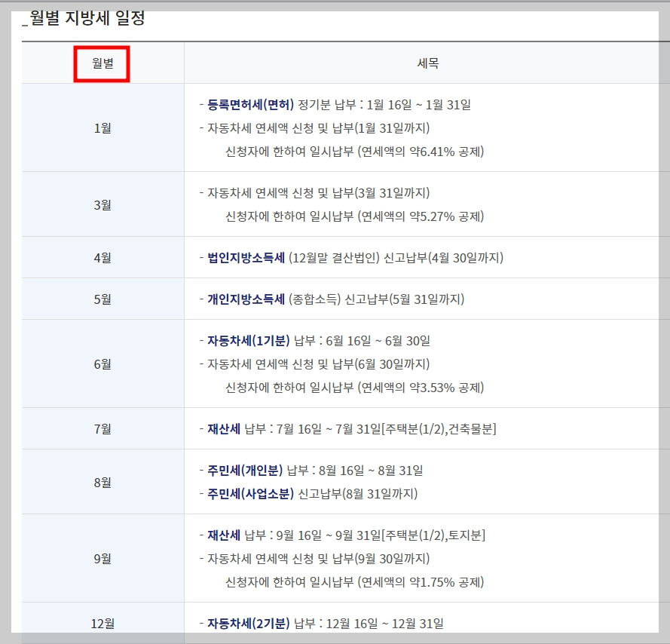This screenshot has width=670, height=644.
Task: Select the 9월 month cell
Action: (x=102, y=559)
